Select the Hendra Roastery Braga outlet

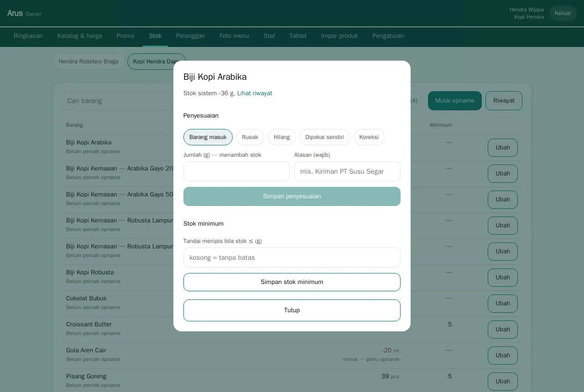[x=89, y=62]
